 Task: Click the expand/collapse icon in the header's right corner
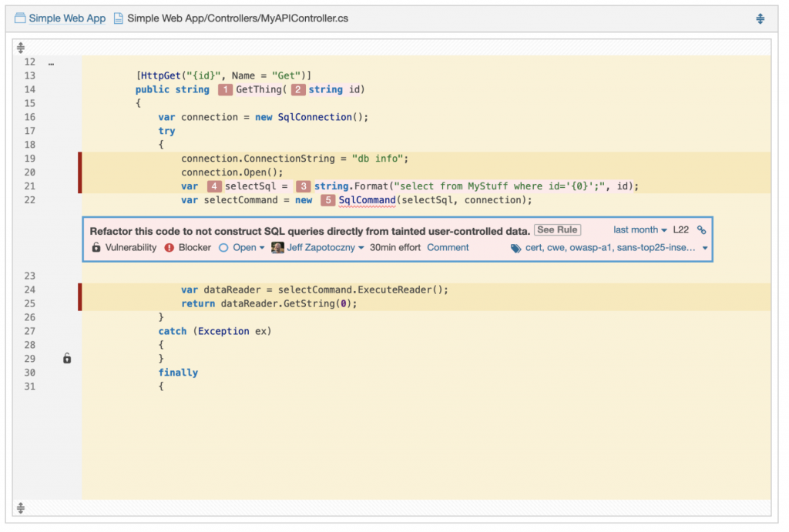point(760,18)
